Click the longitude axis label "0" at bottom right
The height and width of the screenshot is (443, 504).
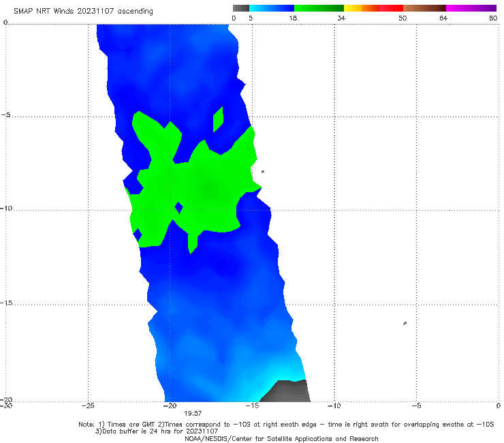499,406
